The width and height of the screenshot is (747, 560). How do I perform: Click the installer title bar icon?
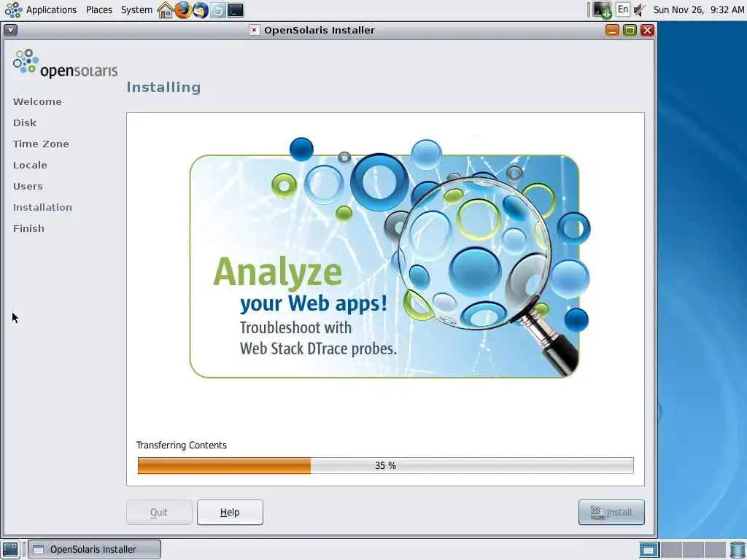(x=255, y=30)
